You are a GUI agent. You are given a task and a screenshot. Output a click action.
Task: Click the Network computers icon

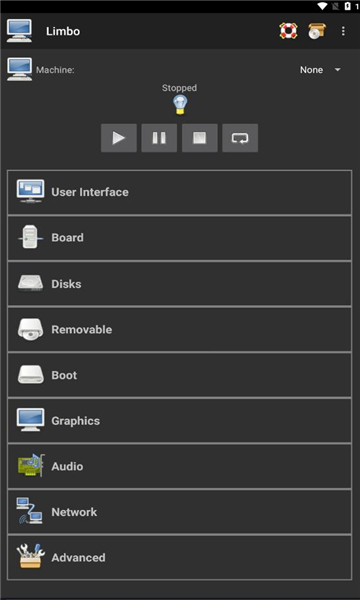click(29, 511)
